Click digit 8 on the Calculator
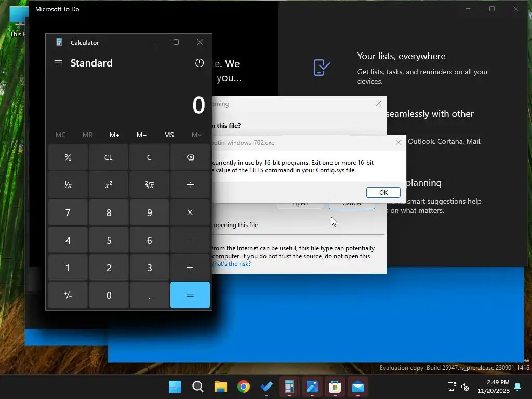Viewport: 532px width, 399px height. click(x=109, y=212)
